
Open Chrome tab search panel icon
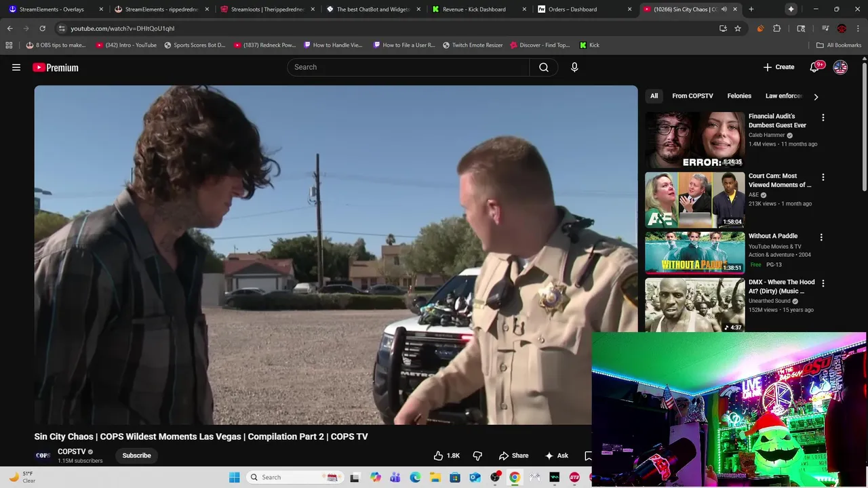pos(801,28)
